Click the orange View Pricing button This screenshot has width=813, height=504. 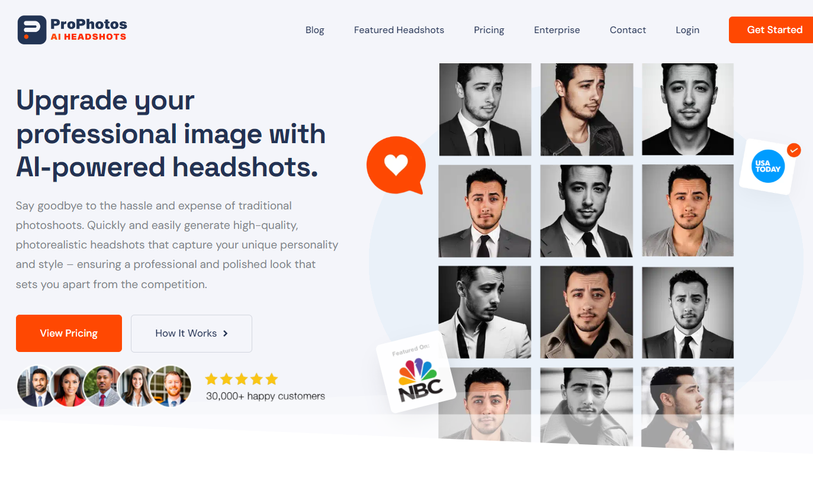click(69, 334)
